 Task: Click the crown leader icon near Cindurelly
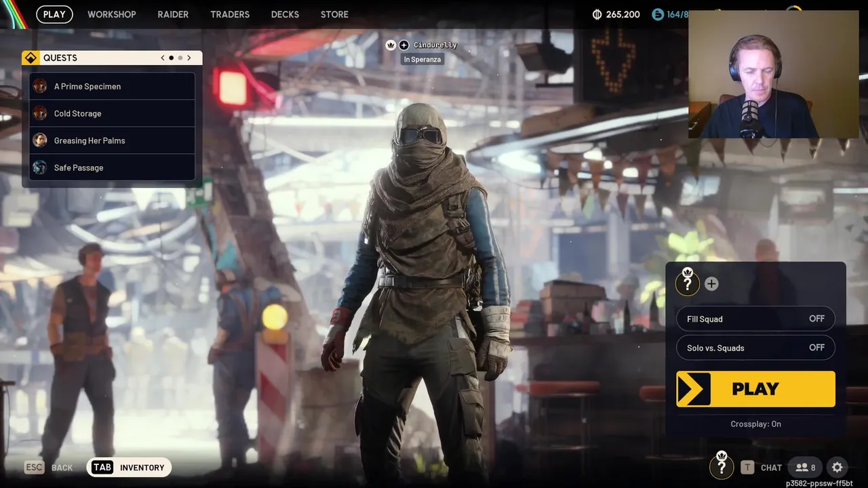click(x=391, y=45)
